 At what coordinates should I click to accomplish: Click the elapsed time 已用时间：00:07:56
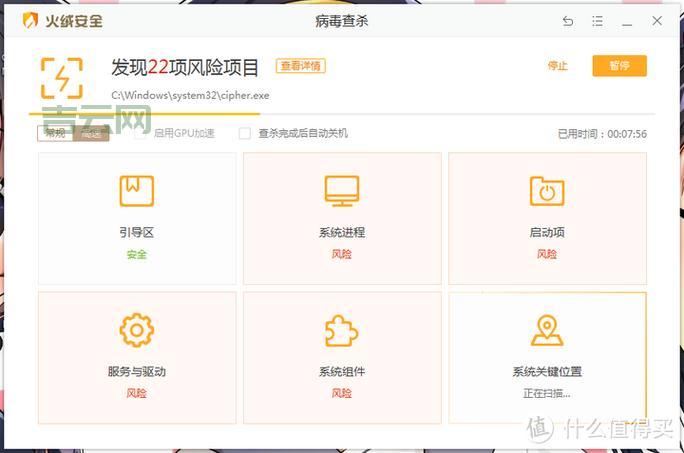pyautogui.click(x=602, y=134)
